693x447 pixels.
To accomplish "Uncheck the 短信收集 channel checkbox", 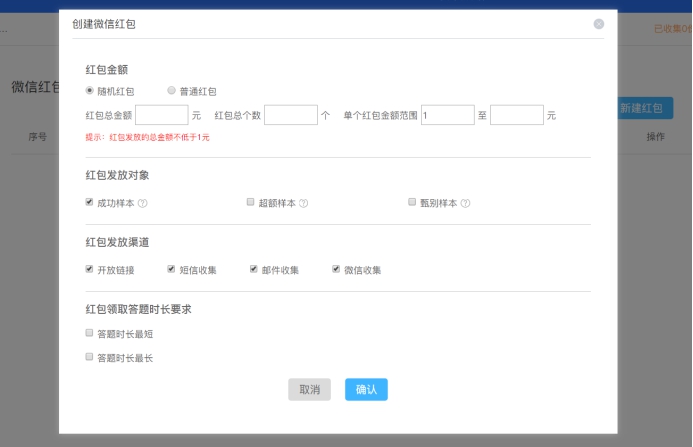I will click(171, 269).
